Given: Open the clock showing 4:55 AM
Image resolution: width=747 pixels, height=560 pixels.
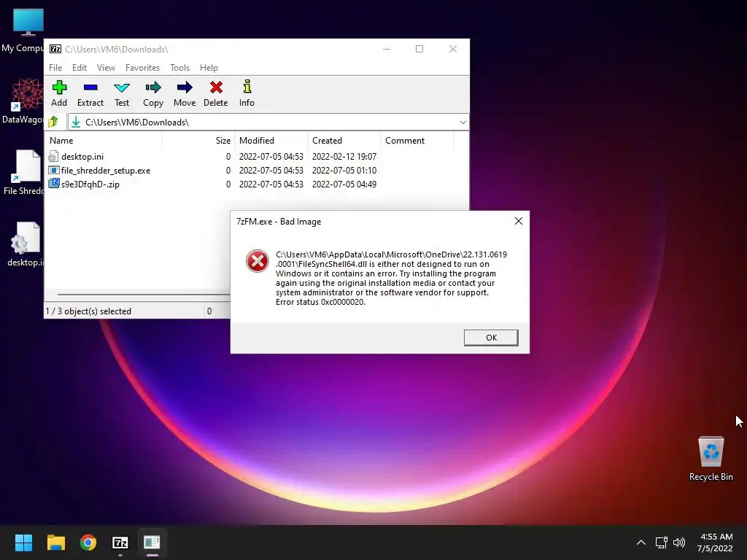Looking at the screenshot, I should tap(715, 542).
